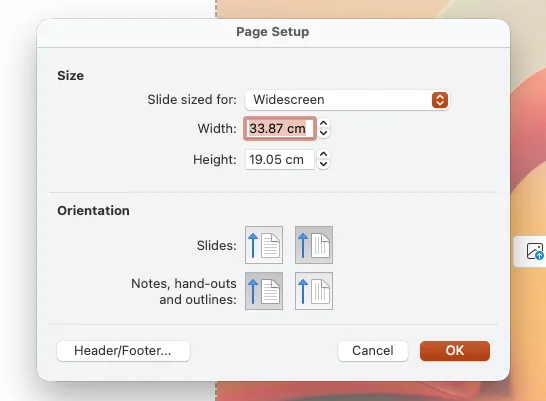Click the 'Notes, hand-outs and outlines:' label

tap(184, 291)
